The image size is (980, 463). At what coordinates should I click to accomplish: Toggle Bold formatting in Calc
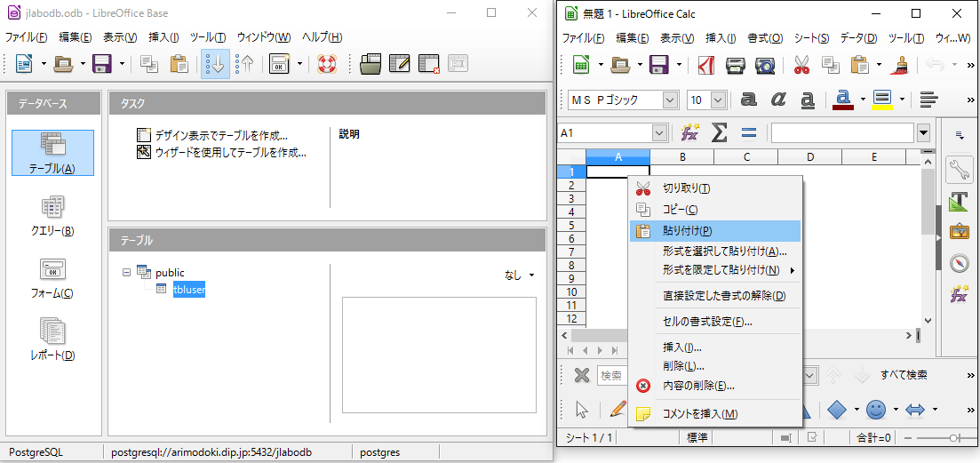tap(748, 99)
